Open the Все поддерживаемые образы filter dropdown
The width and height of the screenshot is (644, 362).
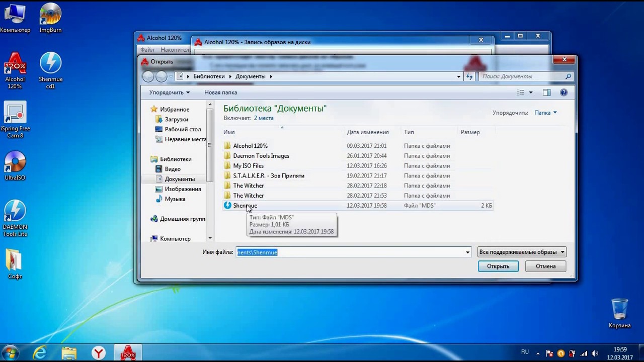pyautogui.click(x=522, y=252)
